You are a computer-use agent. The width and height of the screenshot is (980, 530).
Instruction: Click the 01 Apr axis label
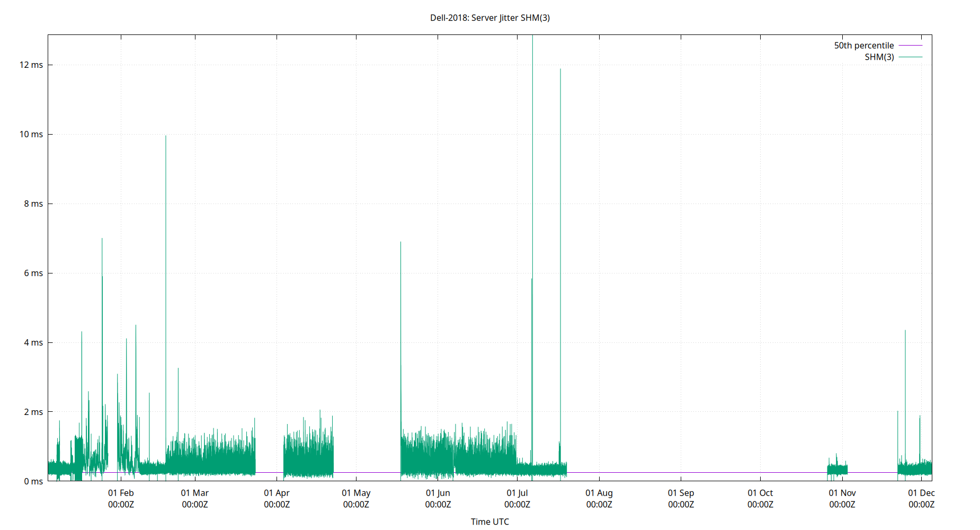277,493
